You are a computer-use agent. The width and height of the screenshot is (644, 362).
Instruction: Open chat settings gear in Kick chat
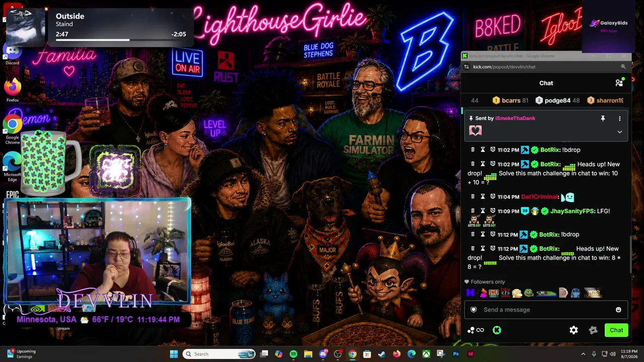pyautogui.click(x=574, y=330)
